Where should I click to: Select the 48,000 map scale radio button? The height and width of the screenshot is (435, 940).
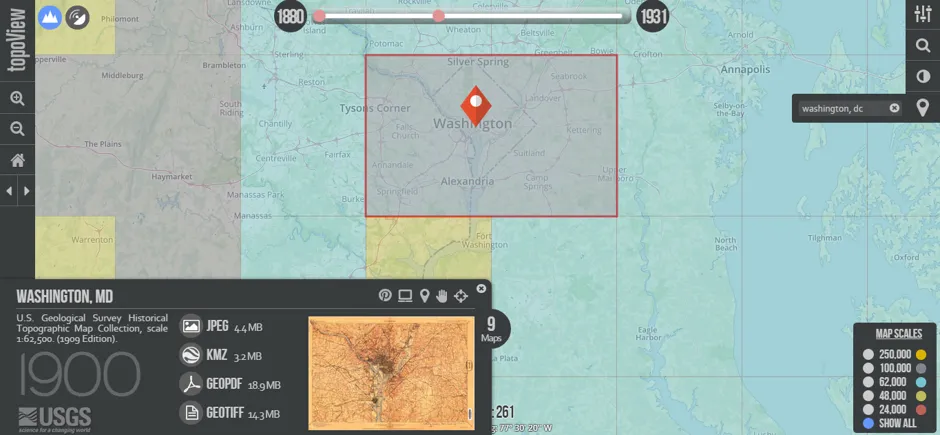868,396
